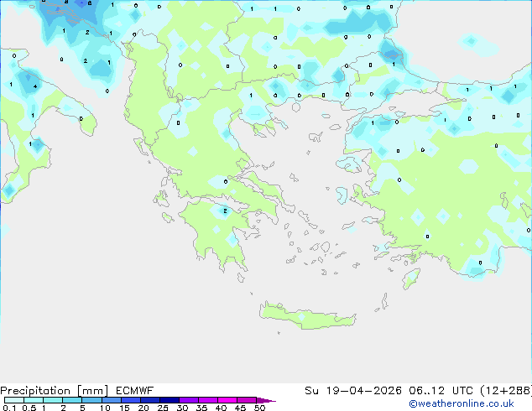Pick the 30–35 mm purple legend swatch
This screenshot has height=411, width=532.
[x=189, y=400]
